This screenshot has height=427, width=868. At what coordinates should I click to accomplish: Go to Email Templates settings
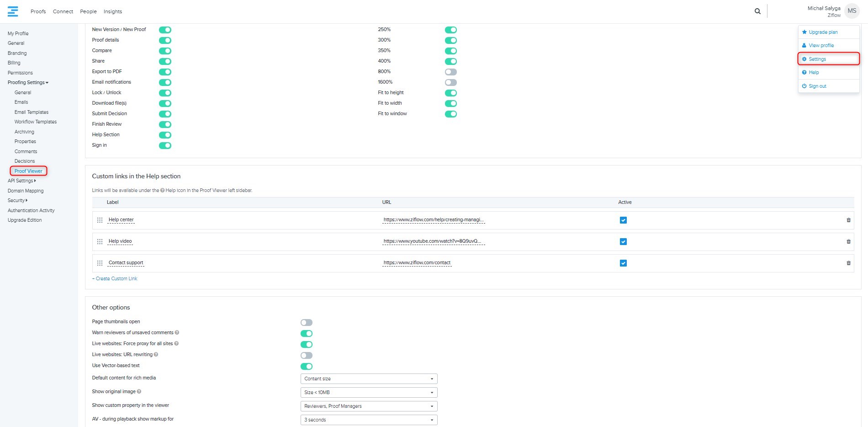(31, 112)
